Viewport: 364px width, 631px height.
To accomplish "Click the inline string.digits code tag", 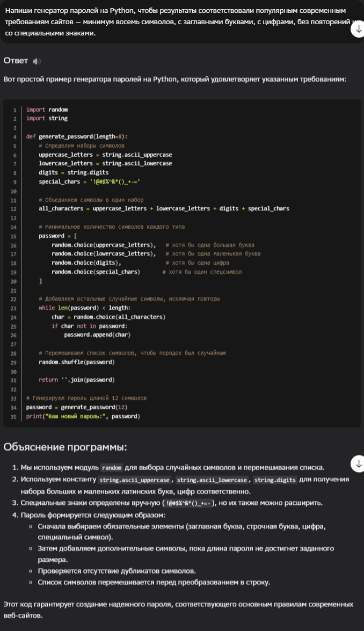I will [275, 480].
